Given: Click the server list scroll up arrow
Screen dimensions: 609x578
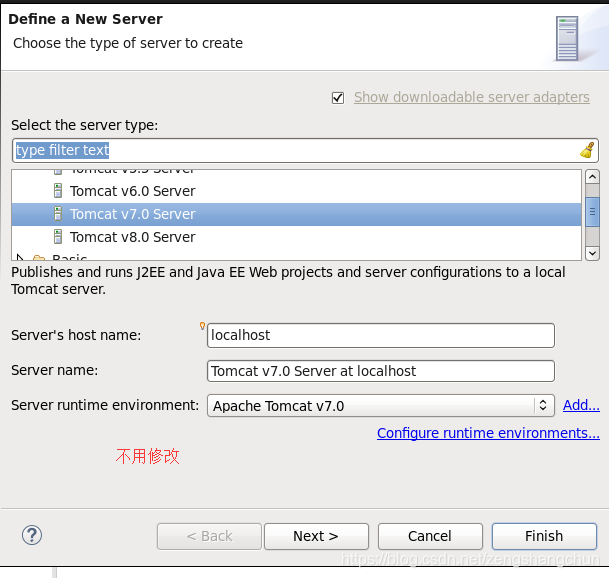Looking at the screenshot, I should click(592, 177).
